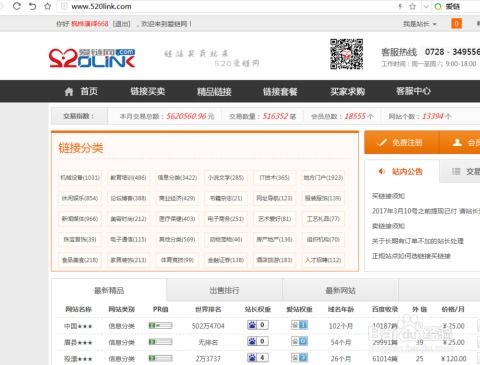Screen dimensions: 480x365
Task: Switch to the 最新精品 tab
Action: coord(109,290)
